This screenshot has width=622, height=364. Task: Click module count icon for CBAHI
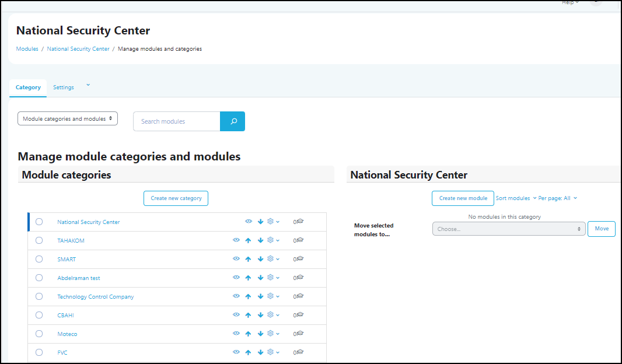300,314
